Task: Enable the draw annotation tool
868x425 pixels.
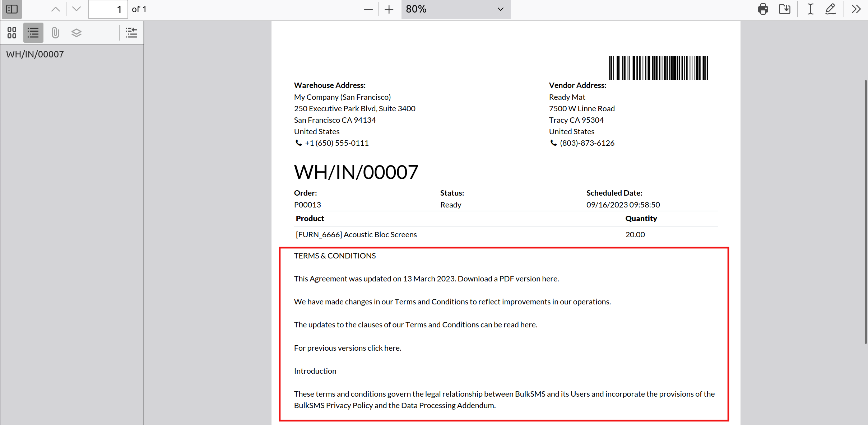Action: coord(830,9)
